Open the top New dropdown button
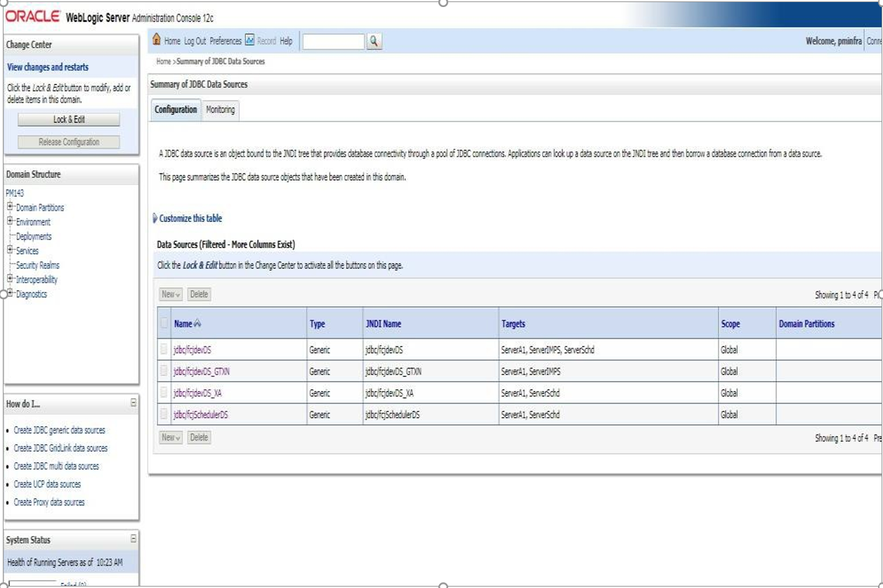Viewport: 883px width, 588px height. 171,294
